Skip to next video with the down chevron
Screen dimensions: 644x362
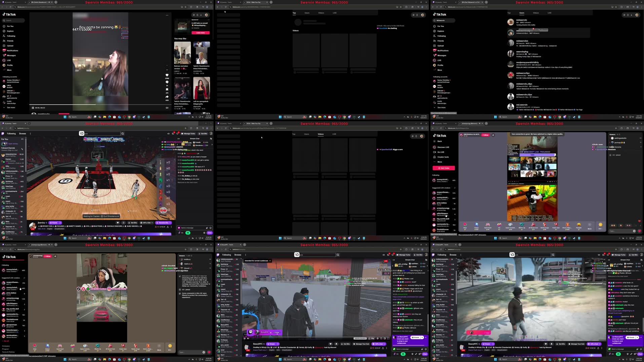[167, 70]
